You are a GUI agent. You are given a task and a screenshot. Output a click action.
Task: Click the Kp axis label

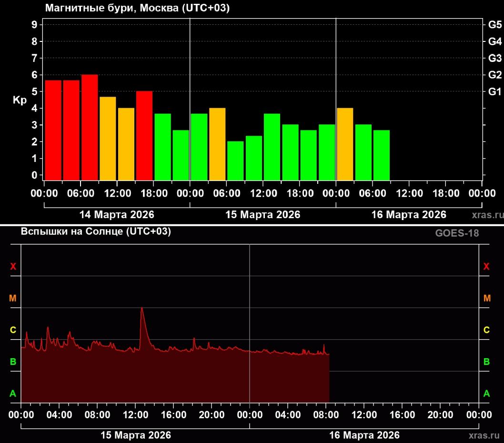point(20,101)
